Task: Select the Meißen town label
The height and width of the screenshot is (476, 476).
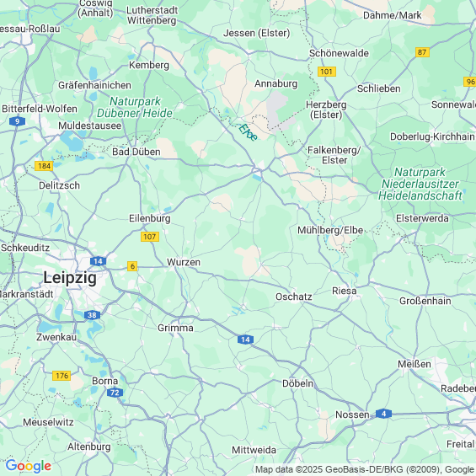Action: tap(414, 364)
